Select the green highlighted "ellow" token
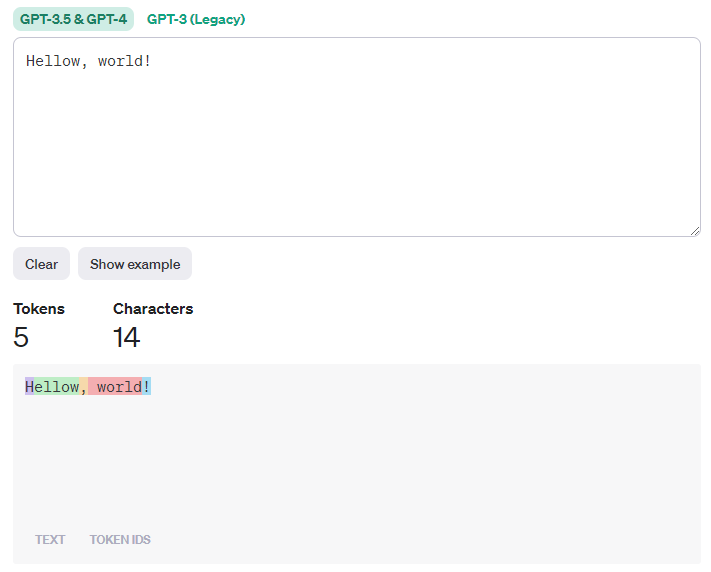Viewport: 711px width, 572px height. pos(56,387)
